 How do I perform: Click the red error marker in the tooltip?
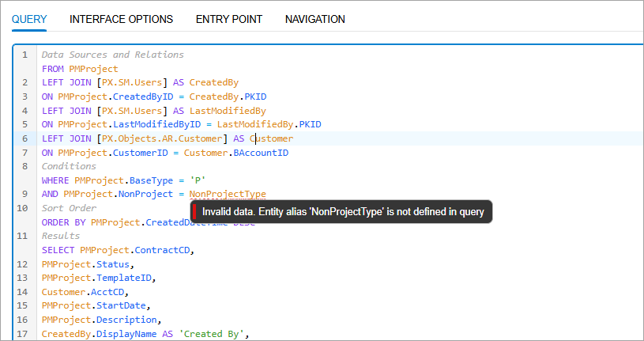point(195,212)
